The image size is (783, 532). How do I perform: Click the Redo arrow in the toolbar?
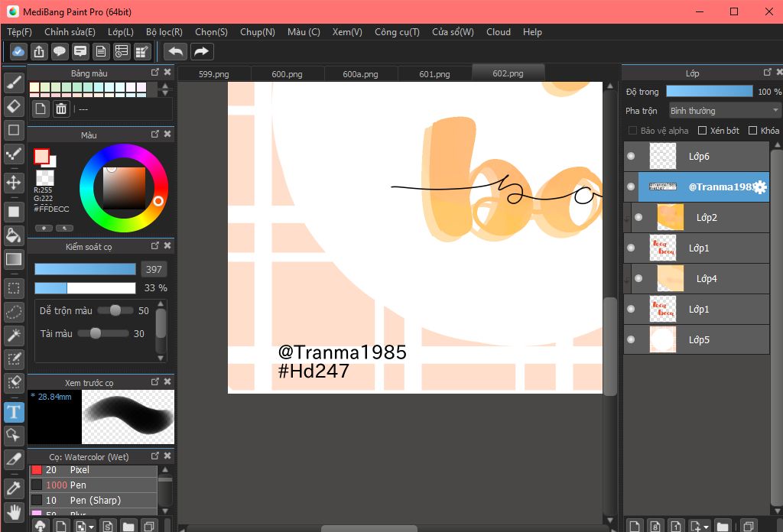[201, 51]
